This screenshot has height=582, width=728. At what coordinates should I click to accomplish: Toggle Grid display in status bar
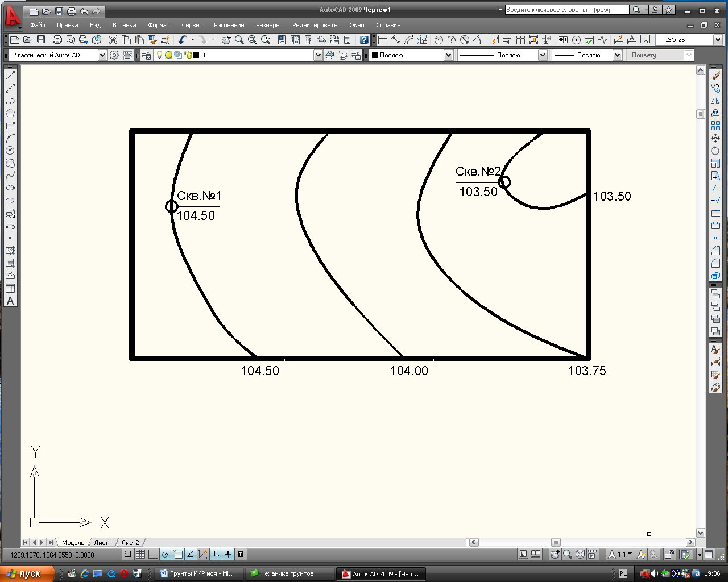pos(140,555)
